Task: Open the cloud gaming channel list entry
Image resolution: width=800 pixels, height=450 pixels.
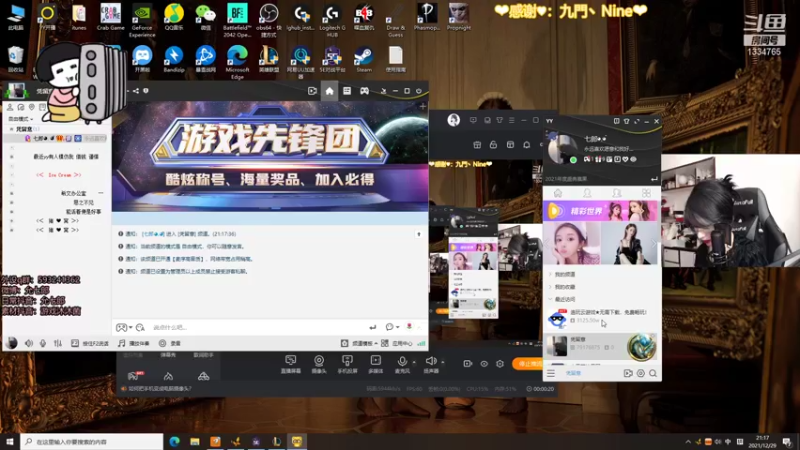Action: click(x=602, y=318)
